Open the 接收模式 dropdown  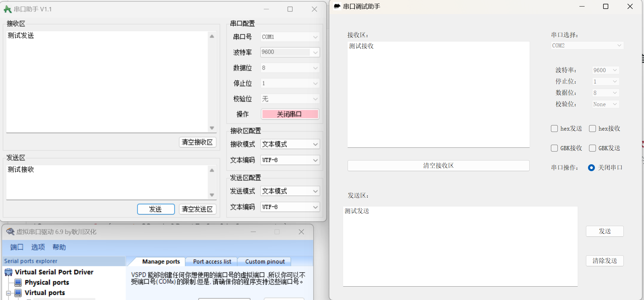pyautogui.click(x=290, y=144)
